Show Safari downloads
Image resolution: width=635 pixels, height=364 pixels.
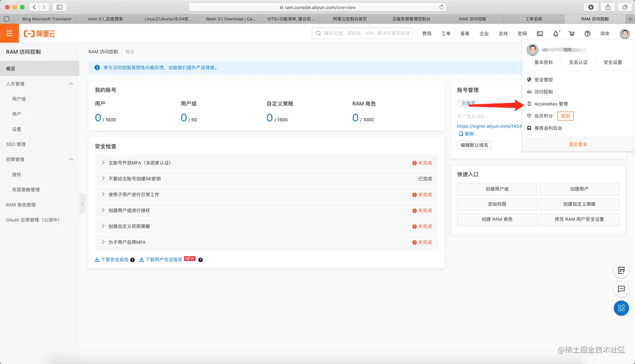coord(591,7)
